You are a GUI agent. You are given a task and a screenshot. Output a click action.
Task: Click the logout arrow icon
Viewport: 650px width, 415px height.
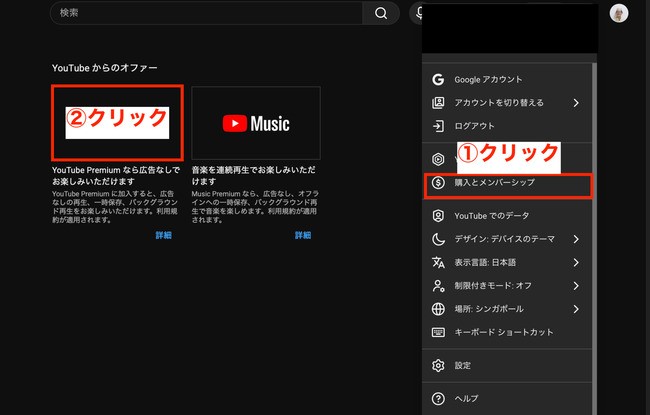click(x=438, y=126)
